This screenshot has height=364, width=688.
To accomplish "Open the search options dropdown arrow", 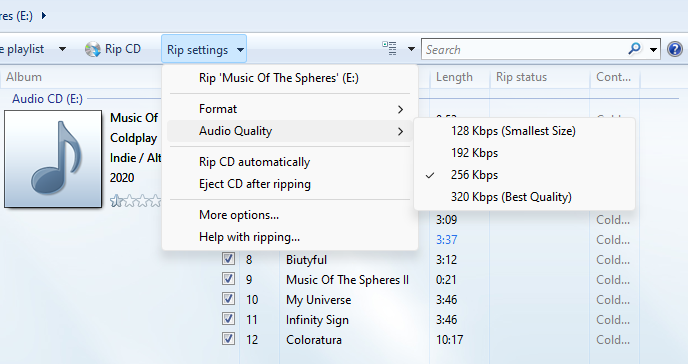I will [x=653, y=50].
